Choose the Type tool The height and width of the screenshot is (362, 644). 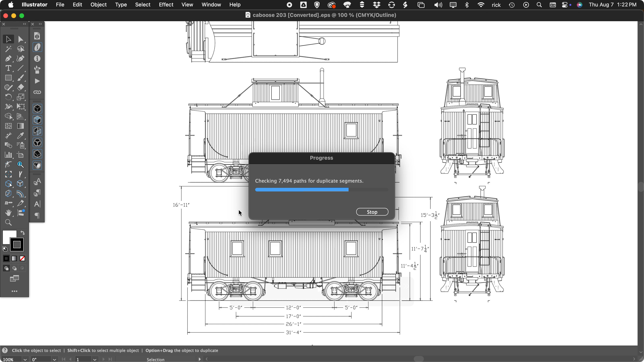[8, 68]
